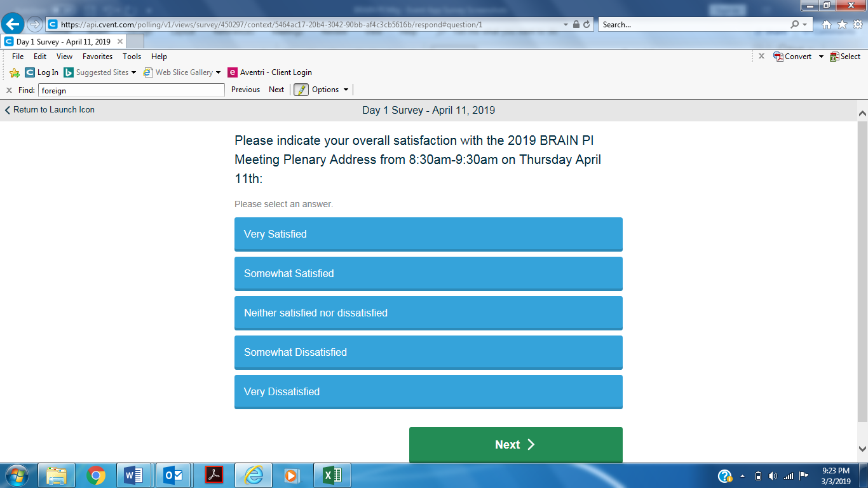Switch to Internet Explorer in taskbar
The image size is (868, 488).
tap(254, 475)
